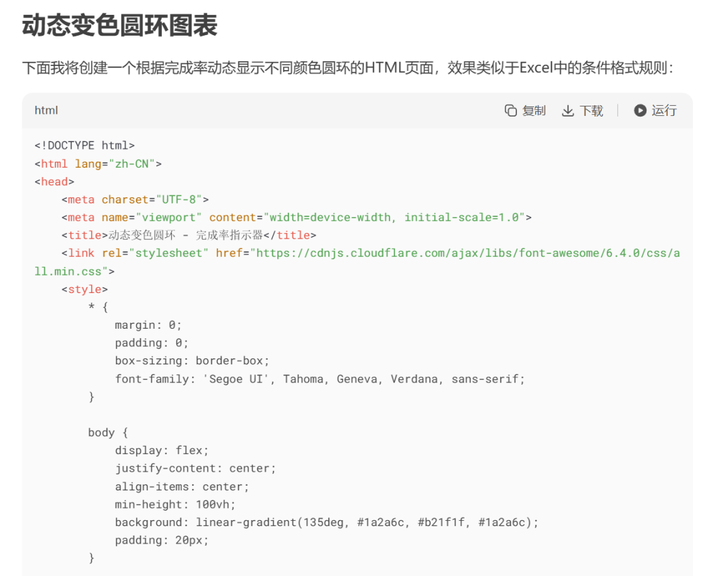Click the html language label
Image resolution: width=728 pixels, height=576 pixels.
coord(47,110)
